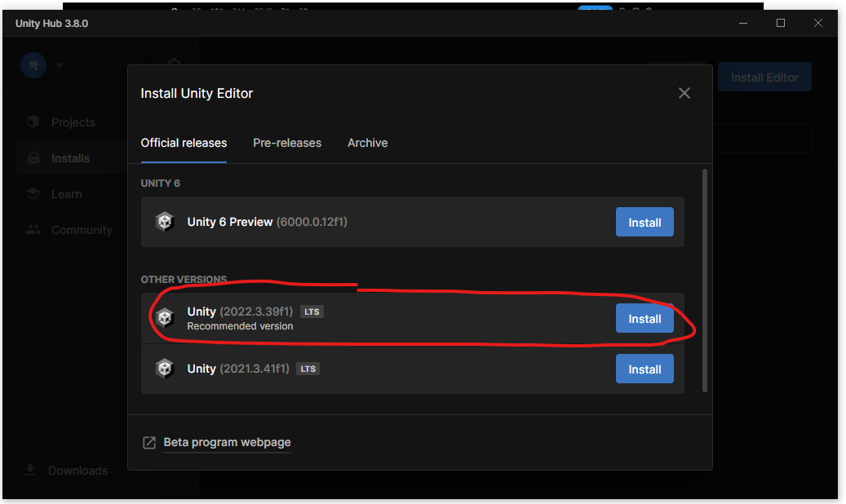Click the Unity cube icon for 2022.3.39f1
Image resolution: width=846 pixels, height=504 pixels.
point(165,318)
